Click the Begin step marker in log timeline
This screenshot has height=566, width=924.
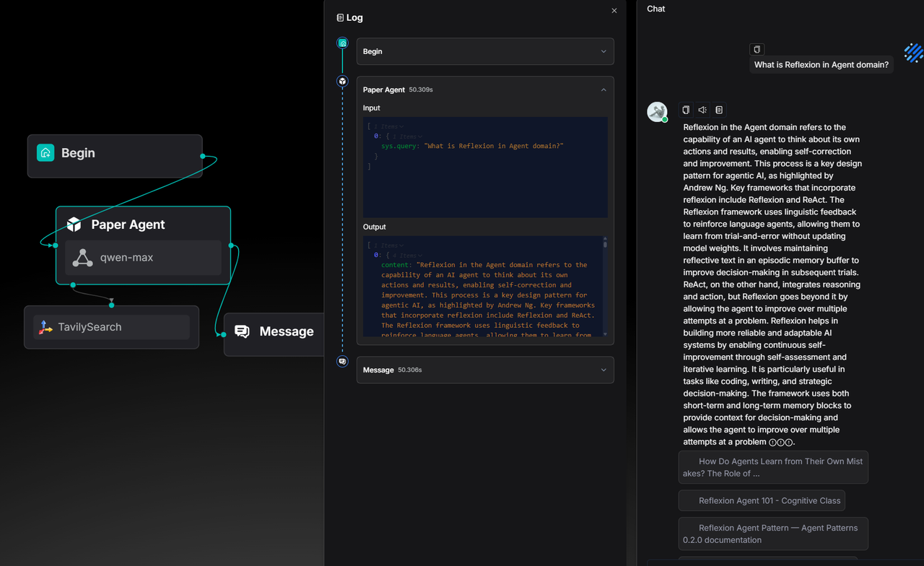point(343,43)
